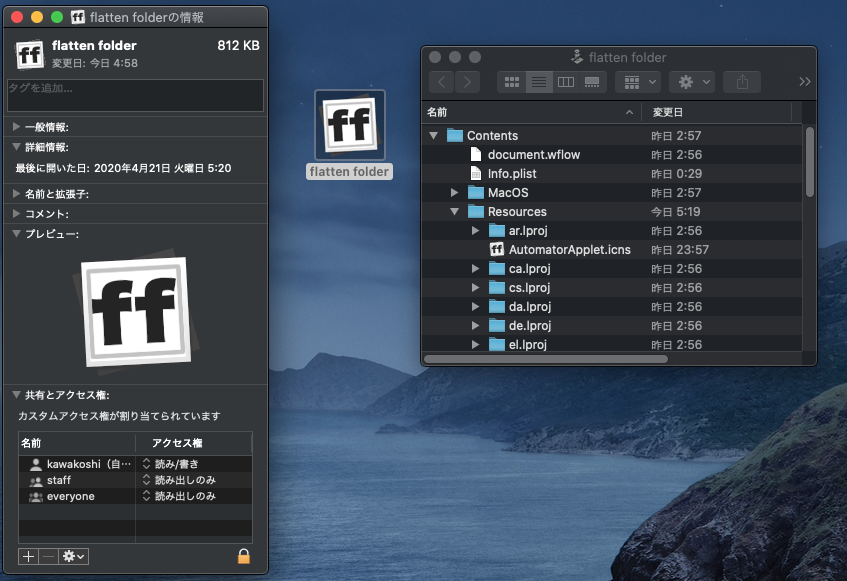This screenshot has width=847, height=581.
Task: Expand the コメント section
Action: tap(16, 213)
